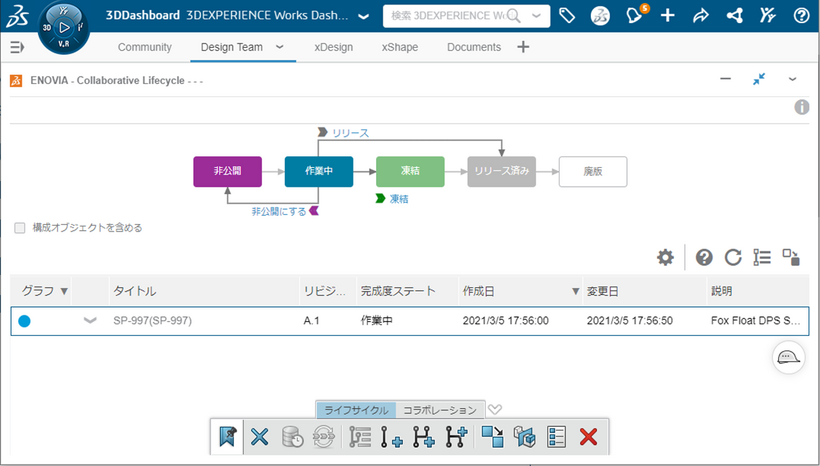The image size is (820, 466).
Task: Open the xShape tab
Action: click(x=400, y=47)
